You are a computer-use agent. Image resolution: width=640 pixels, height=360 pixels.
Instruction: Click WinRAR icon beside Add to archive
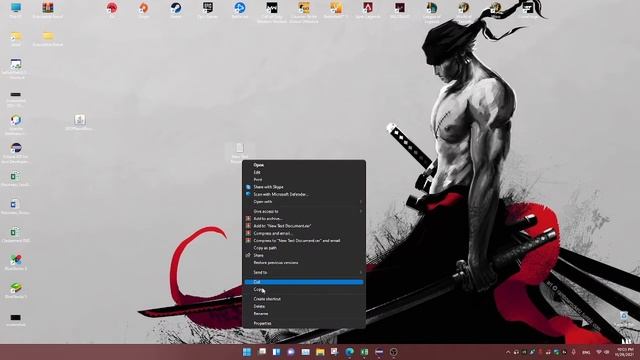248,218
